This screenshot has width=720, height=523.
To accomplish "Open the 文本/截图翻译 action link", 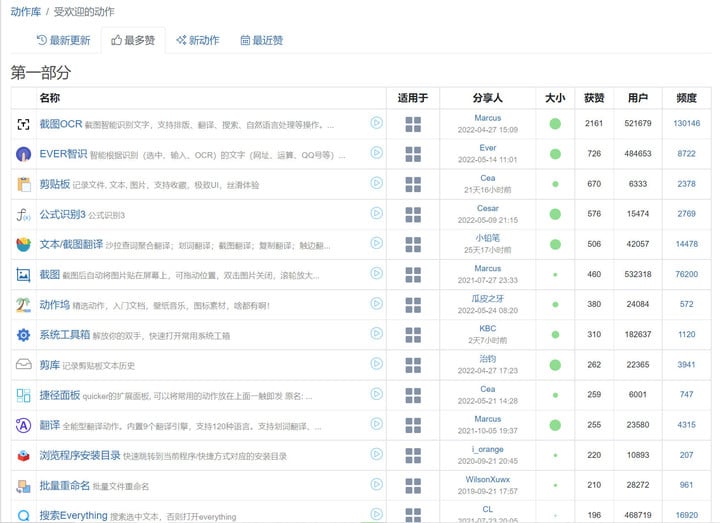I will point(71,244).
